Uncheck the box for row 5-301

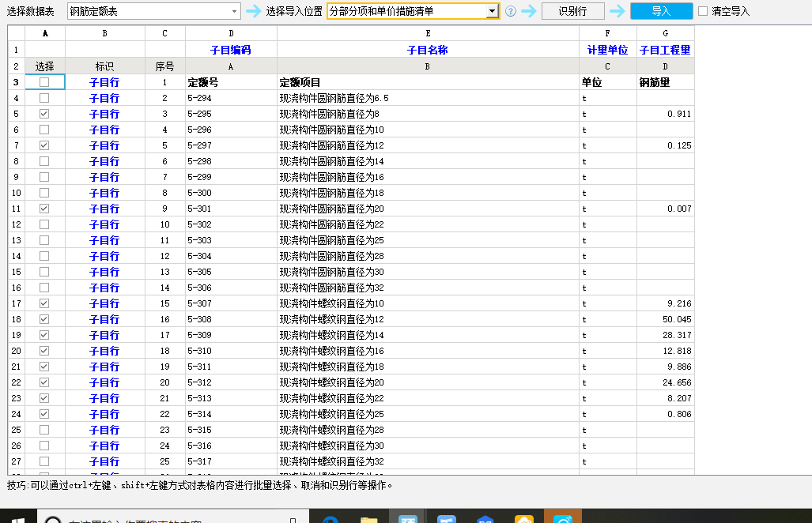point(44,209)
